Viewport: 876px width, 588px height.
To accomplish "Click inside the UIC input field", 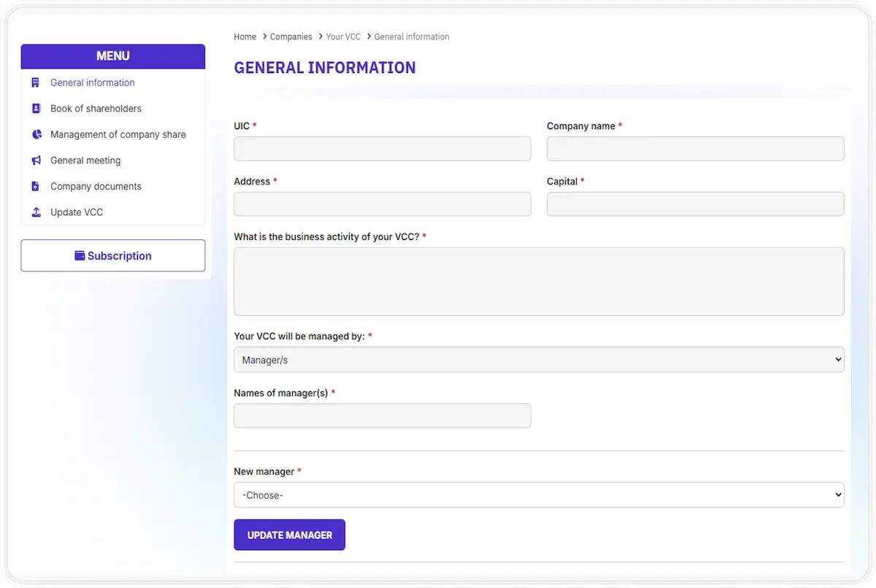I will tap(382, 148).
